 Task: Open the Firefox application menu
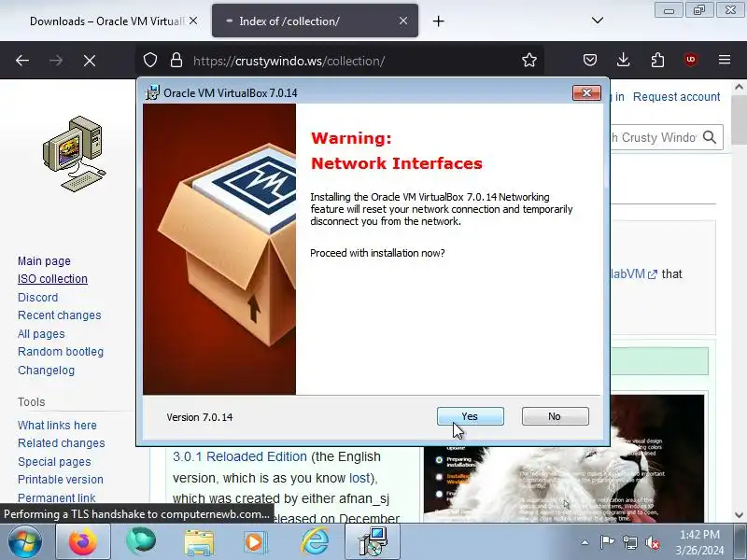click(725, 60)
